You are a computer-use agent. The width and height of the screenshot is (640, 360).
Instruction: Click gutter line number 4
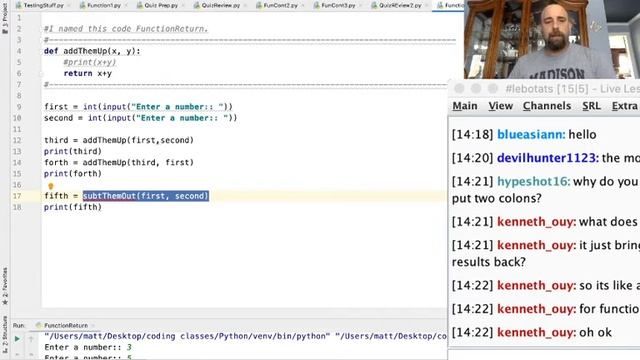[19, 51]
